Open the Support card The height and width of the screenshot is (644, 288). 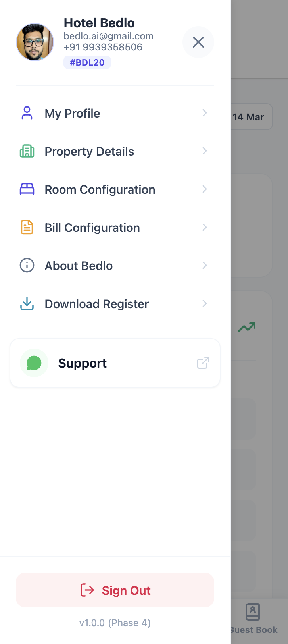(115, 363)
